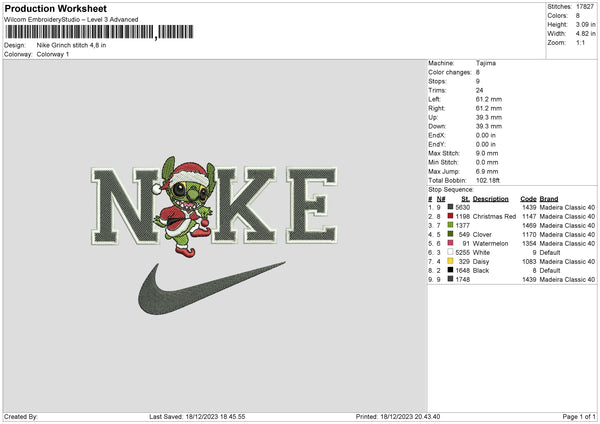Click code 1354 in the Watermelon row
Screen dimensions: 600x424
pos(530,243)
